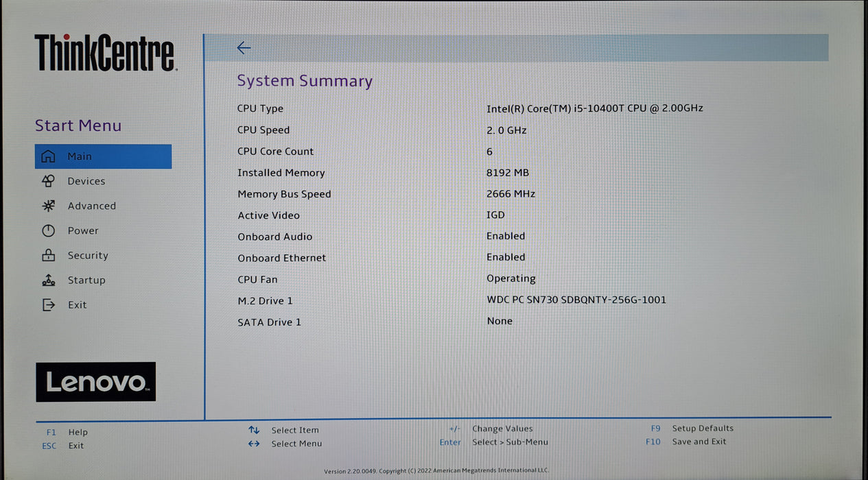Open the Devices menu
Image resolution: width=868 pixels, height=480 pixels.
coord(86,181)
